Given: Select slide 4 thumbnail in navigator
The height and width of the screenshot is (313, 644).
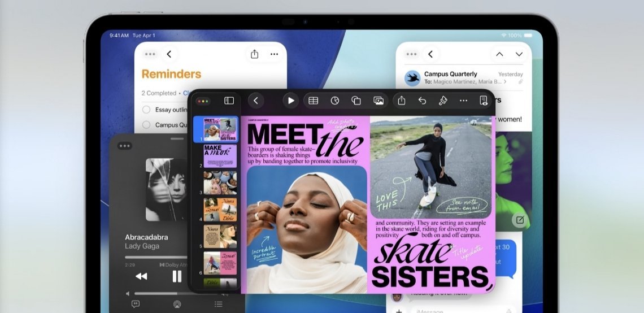Looking at the screenshot, I should (x=220, y=210).
